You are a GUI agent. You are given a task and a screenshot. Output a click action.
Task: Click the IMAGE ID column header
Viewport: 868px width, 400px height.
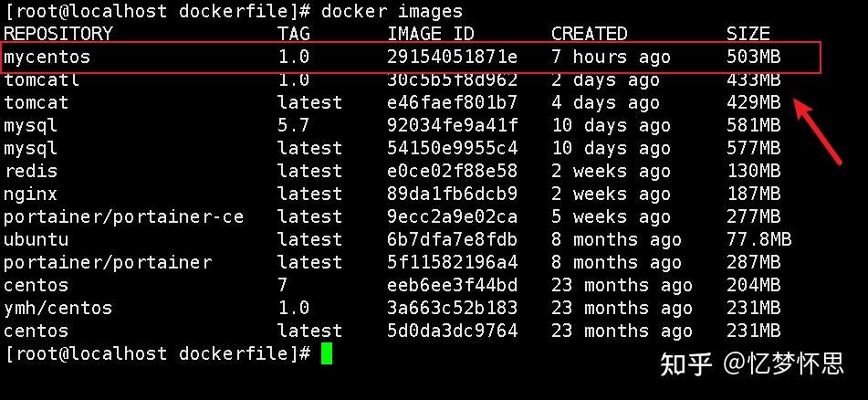point(430,34)
